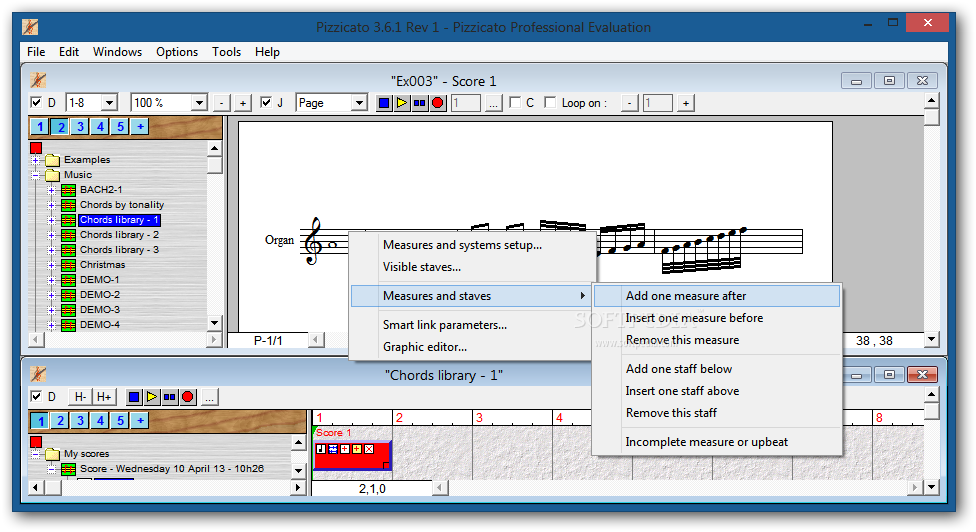Open the Help menu
Viewport: 976px width, 532px height.
[267, 52]
